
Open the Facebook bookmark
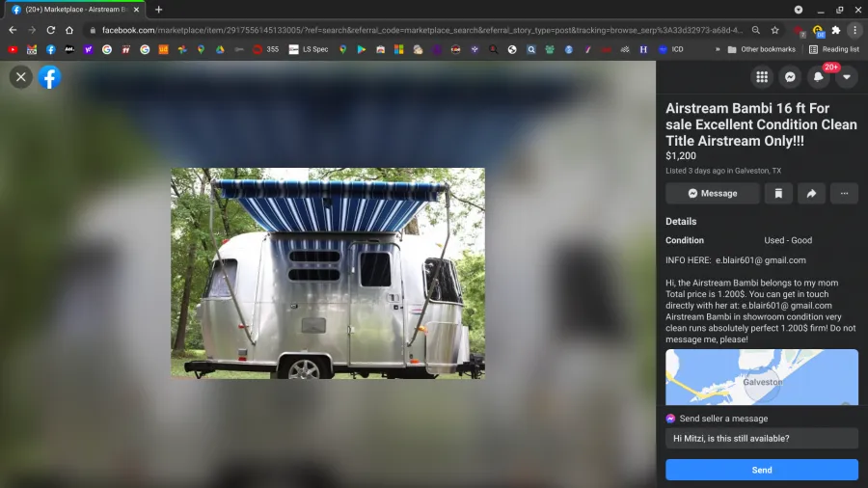click(50, 49)
